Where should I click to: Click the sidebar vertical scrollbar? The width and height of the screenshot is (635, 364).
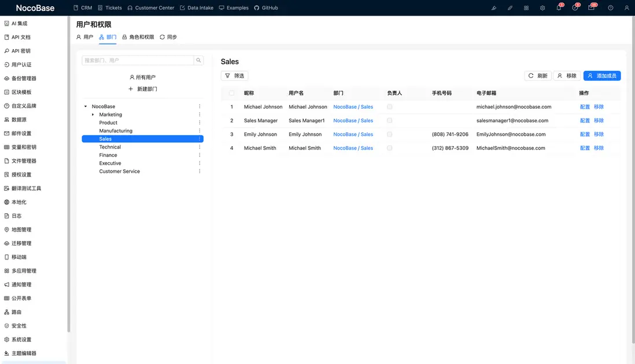click(x=68, y=174)
